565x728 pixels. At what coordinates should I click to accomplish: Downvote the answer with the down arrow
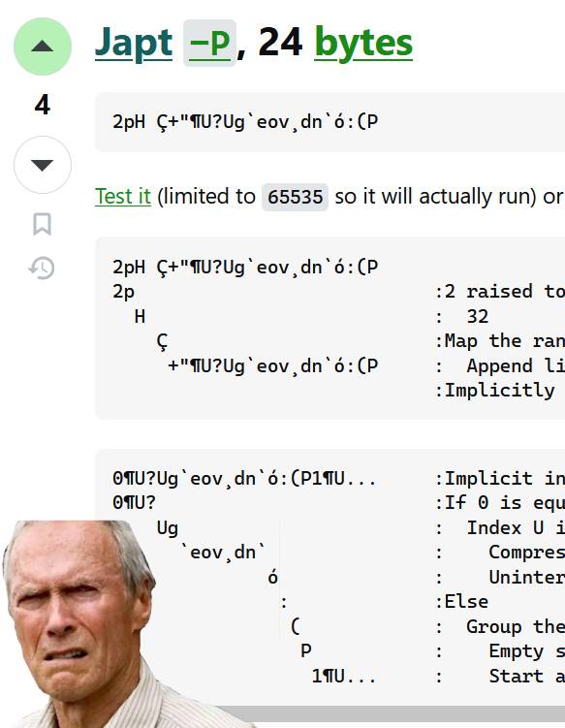[43, 165]
